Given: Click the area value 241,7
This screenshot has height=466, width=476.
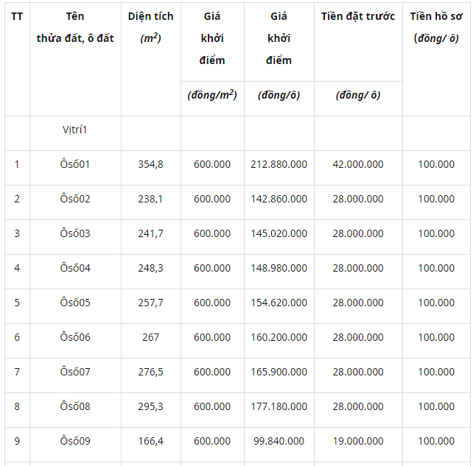Looking at the screenshot, I should (150, 233).
